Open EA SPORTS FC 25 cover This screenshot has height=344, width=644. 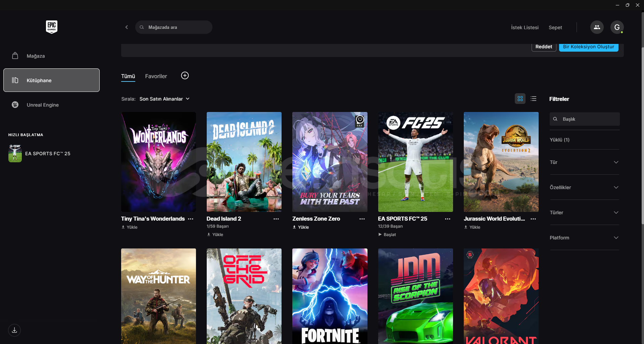pyautogui.click(x=415, y=162)
